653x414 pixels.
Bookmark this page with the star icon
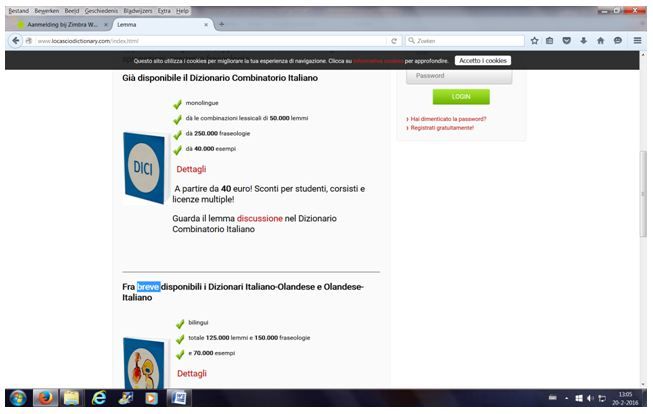click(534, 40)
